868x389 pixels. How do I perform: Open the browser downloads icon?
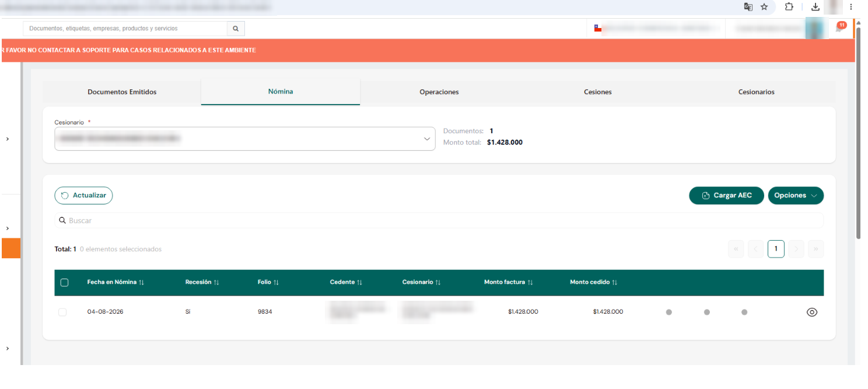[x=815, y=7]
